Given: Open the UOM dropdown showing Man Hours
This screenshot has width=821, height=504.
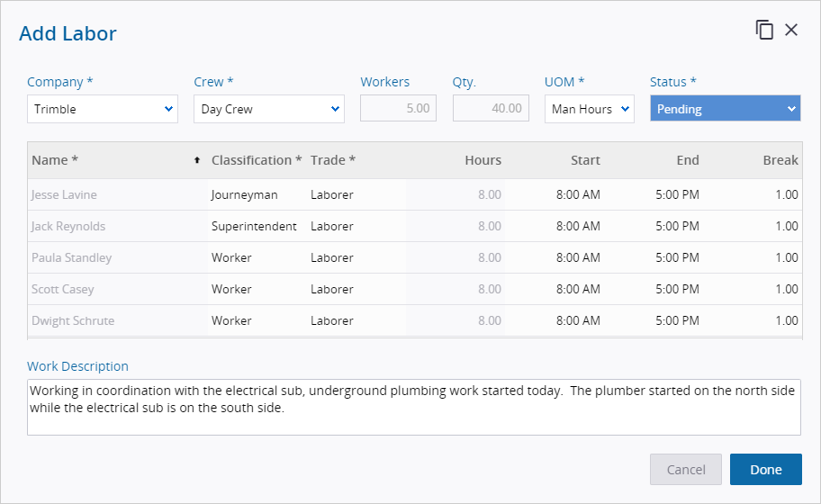Looking at the screenshot, I should pyautogui.click(x=589, y=109).
